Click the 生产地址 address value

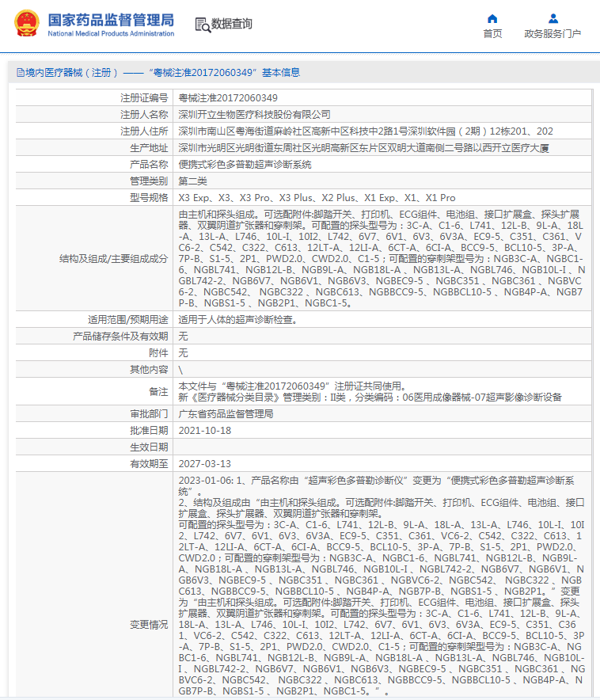[x=363, y=148]
